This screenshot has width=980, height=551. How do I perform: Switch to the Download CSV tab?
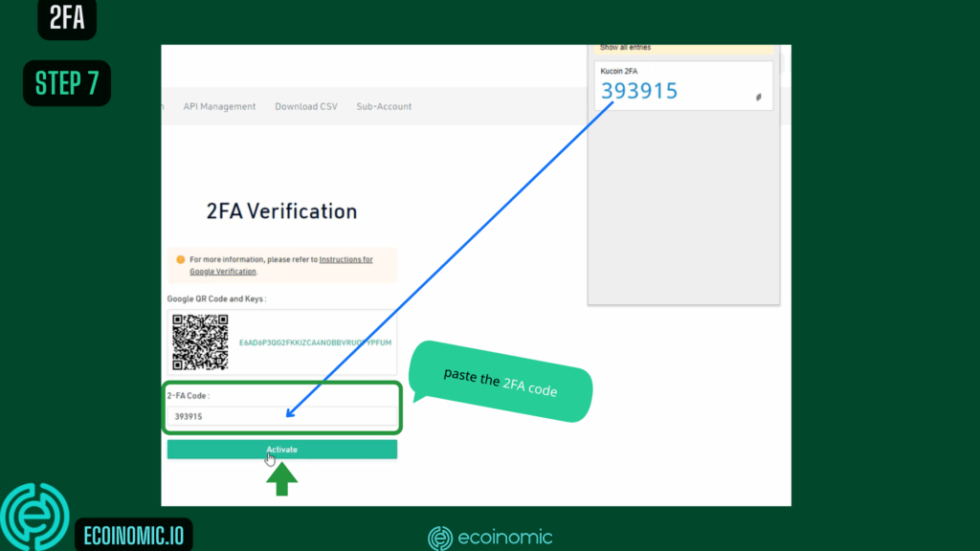point(306,107)
